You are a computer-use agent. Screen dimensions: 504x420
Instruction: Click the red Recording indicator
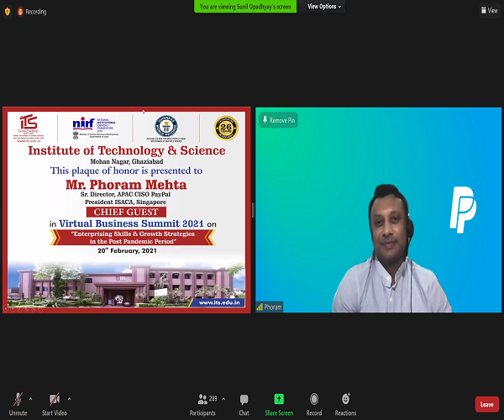coord(32,12)
